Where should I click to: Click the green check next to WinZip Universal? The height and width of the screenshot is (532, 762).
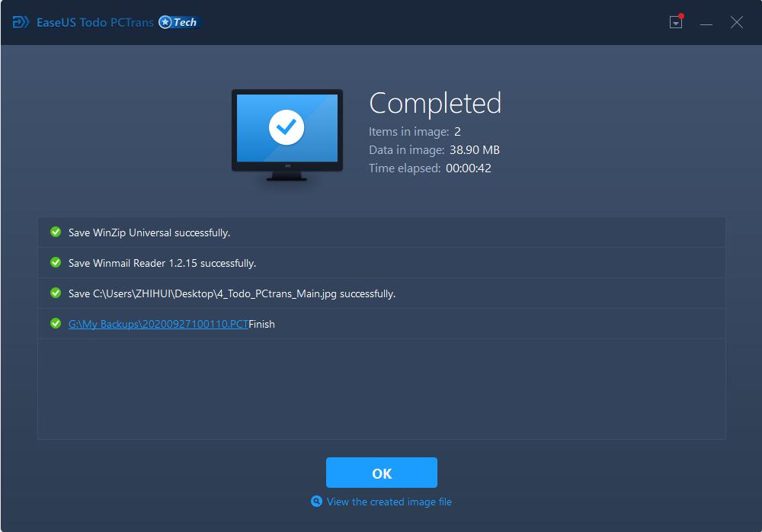point(56,232)
